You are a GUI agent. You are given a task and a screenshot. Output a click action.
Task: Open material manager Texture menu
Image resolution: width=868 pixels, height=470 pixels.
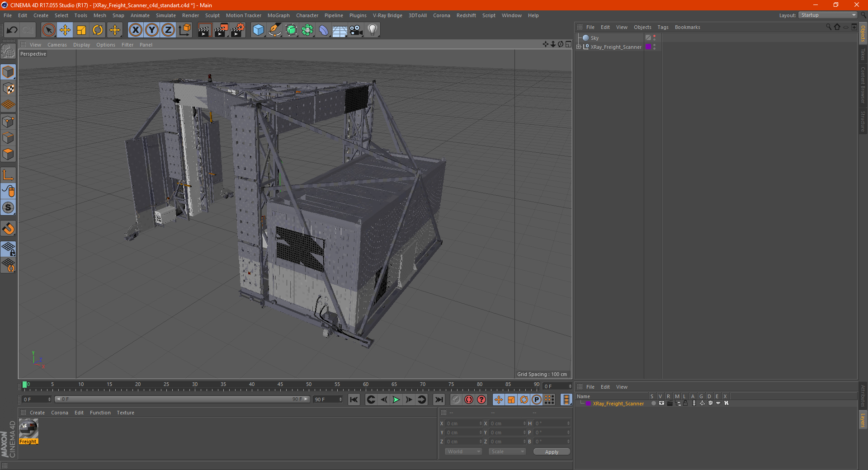125,413
